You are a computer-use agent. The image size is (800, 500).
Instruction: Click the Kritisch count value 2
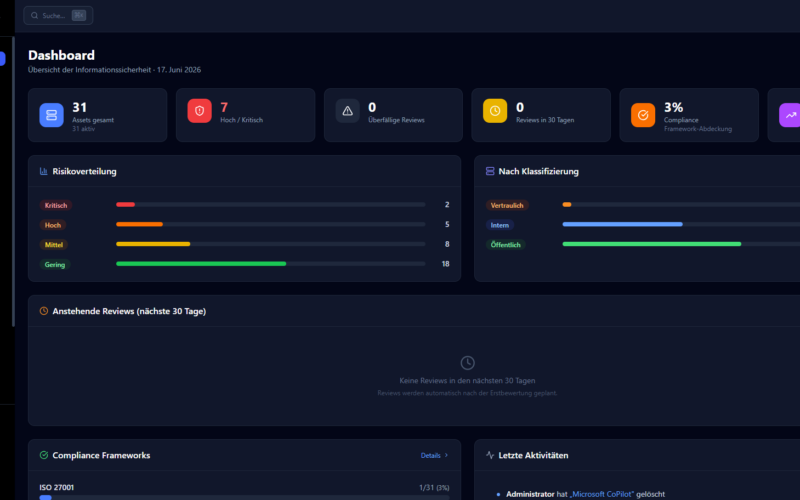[447, 205]
